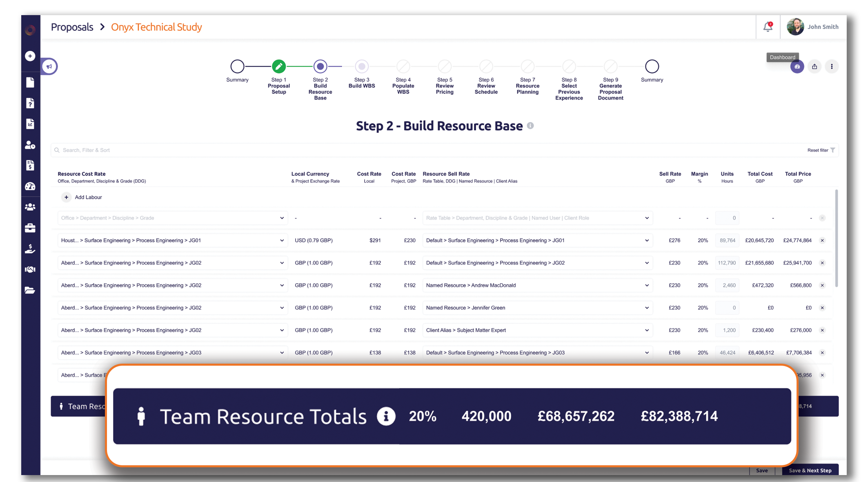Image resolution: width=868 pixels, height=482 pixels.
Task: Remove the JG03 resource row
Action: tap(822, 353)
